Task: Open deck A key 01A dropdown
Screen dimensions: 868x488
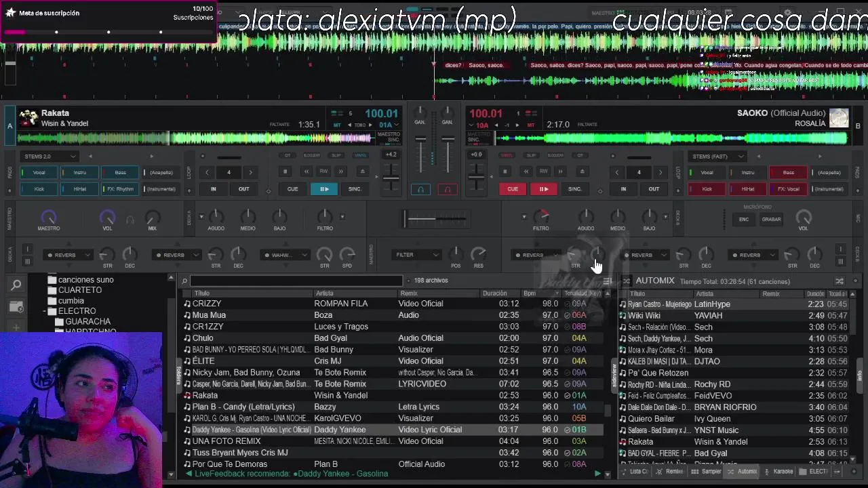Action: [387, 125]
